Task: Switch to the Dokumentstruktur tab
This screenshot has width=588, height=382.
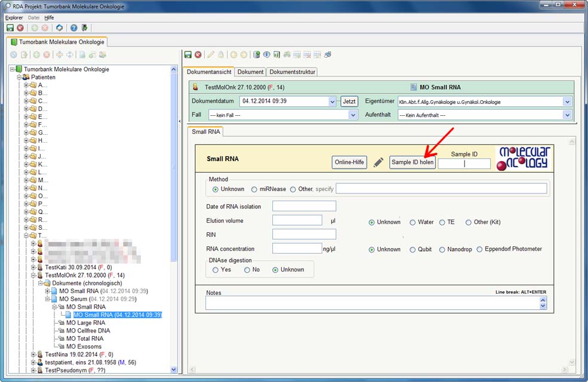Action: pyautogui.click(x=292, y=72)
